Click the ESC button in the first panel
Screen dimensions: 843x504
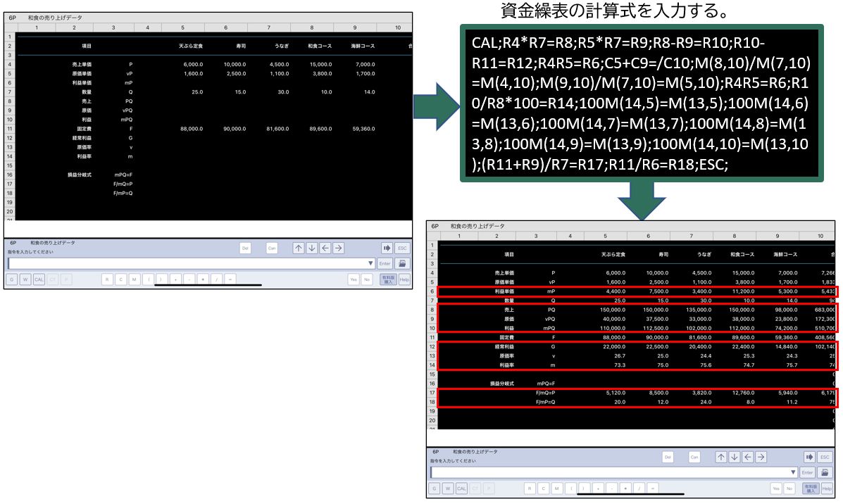[x=402, y=248]
